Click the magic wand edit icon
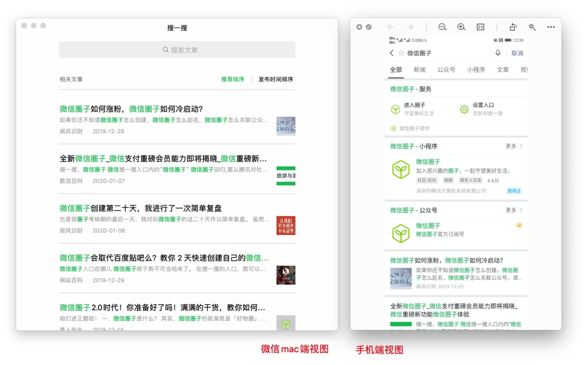 tap(532, 27)
